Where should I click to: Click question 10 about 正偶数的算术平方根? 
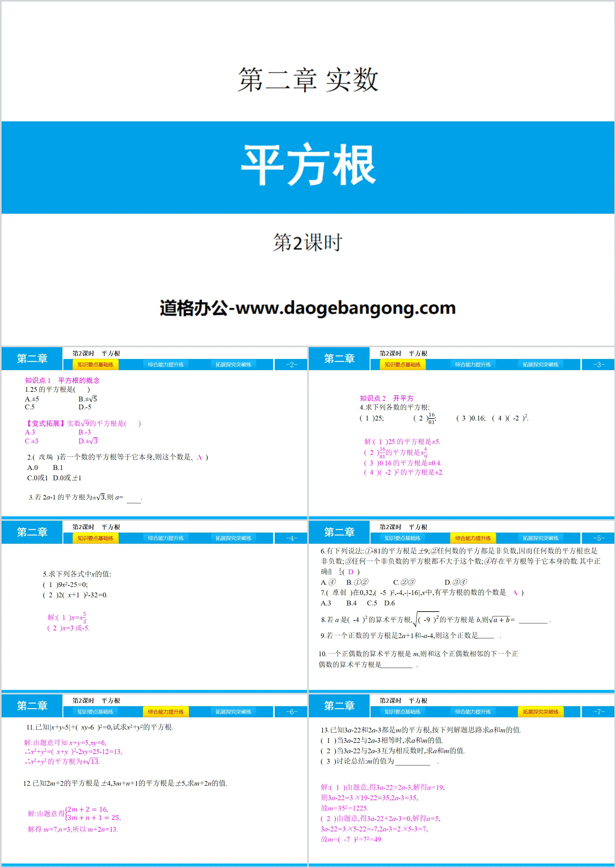coord(418,659)
